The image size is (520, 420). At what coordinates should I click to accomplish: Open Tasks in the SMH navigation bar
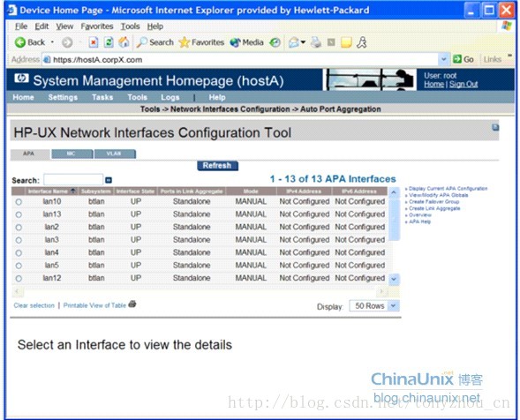102,97
